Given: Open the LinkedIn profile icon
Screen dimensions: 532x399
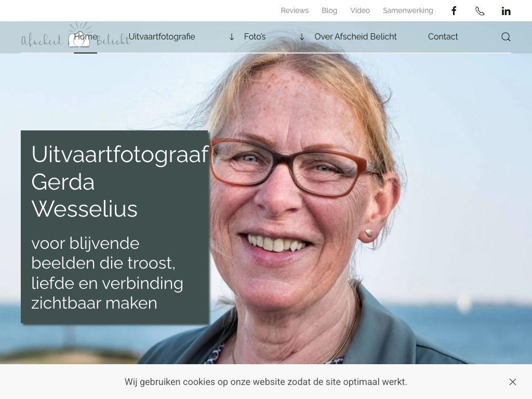Looking at the screenshot, I should [506, 11].
